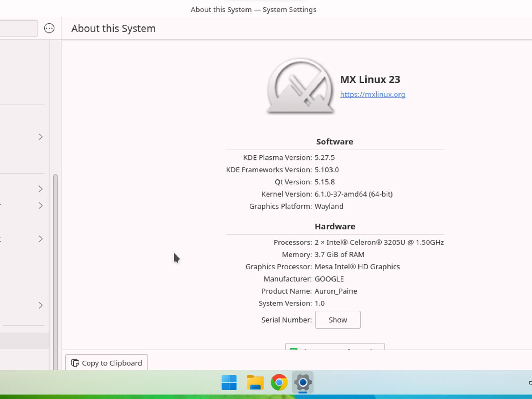The width and height of the screenshot is (532, 399).
Task: Show the hidden serial number
Action: click(x=337, y=320)
